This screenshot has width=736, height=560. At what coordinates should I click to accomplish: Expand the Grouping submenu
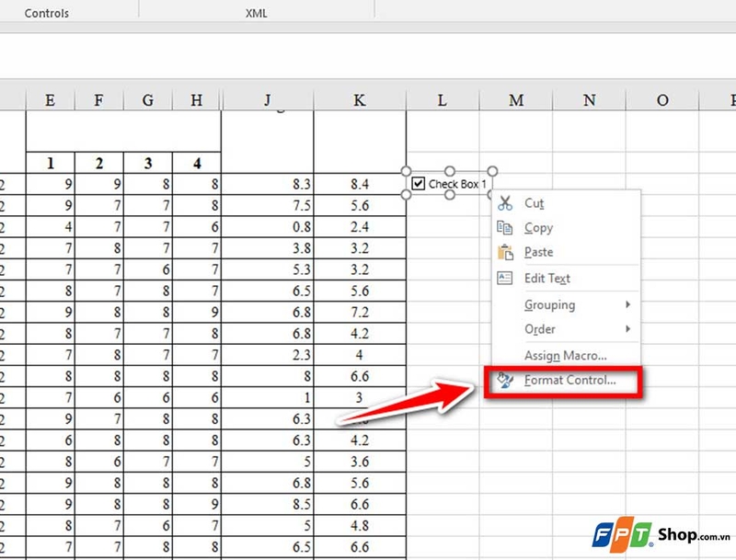point(549,304)
